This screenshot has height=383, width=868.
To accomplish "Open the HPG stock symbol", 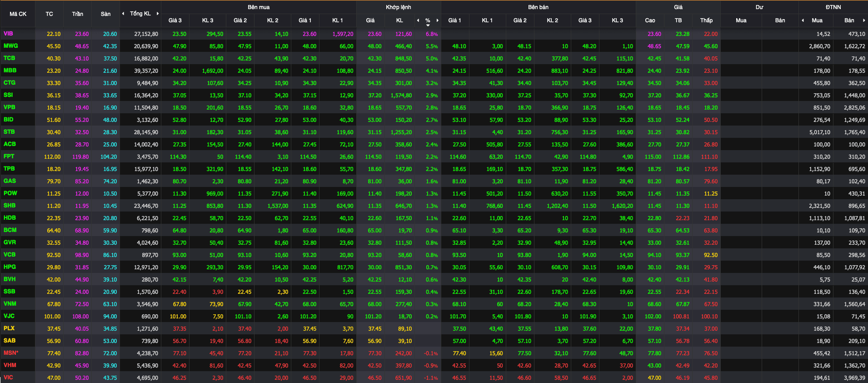I will click(x=10, y=267).
